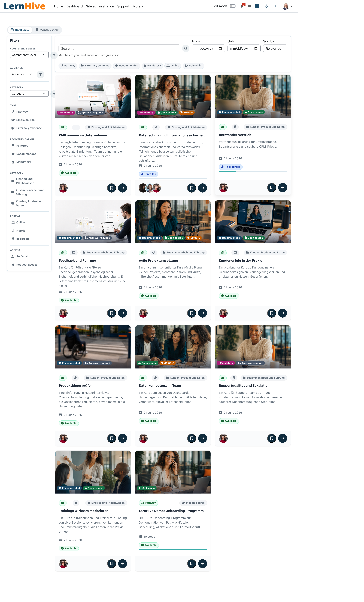364x602 pixels.
Task: Click the messages speech bubble icon
Action: click(249, 6)
